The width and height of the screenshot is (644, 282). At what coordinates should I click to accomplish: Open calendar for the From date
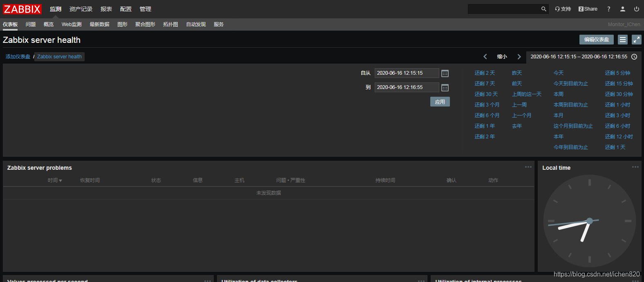point(445,73)
